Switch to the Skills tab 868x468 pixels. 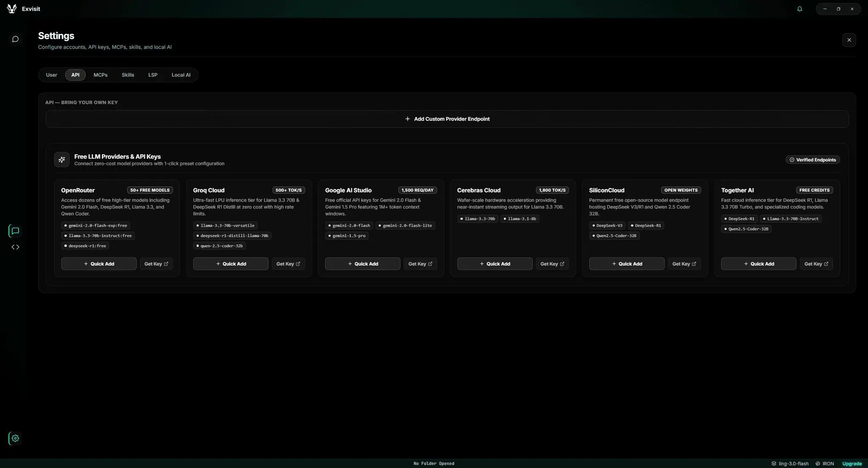click(x=128, y=75)
